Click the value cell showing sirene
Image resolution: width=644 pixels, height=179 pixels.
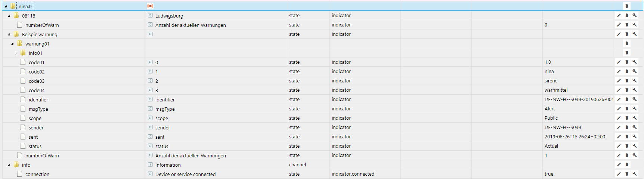coord(551,81)
